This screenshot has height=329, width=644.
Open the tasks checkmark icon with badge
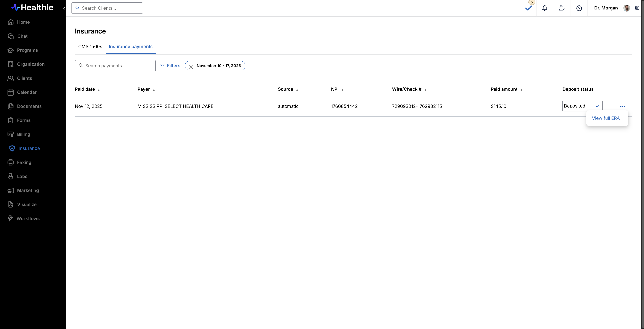tap(529, 8)
